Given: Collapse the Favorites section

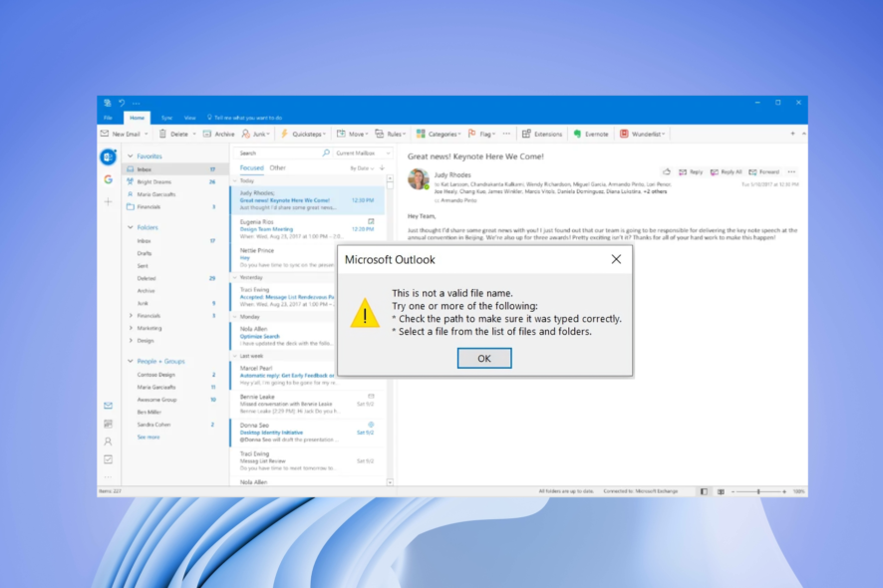Looking at the screenshot, I should [x=131, y=156].
